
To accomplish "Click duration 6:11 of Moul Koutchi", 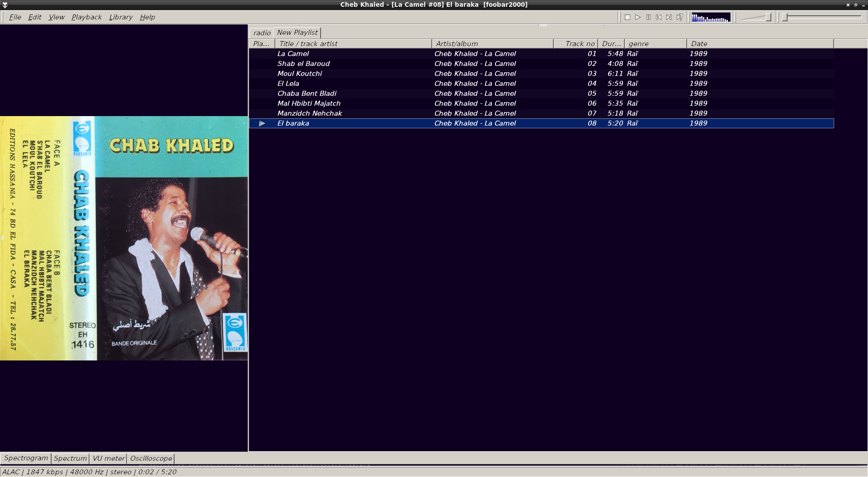I will point(615,74).
